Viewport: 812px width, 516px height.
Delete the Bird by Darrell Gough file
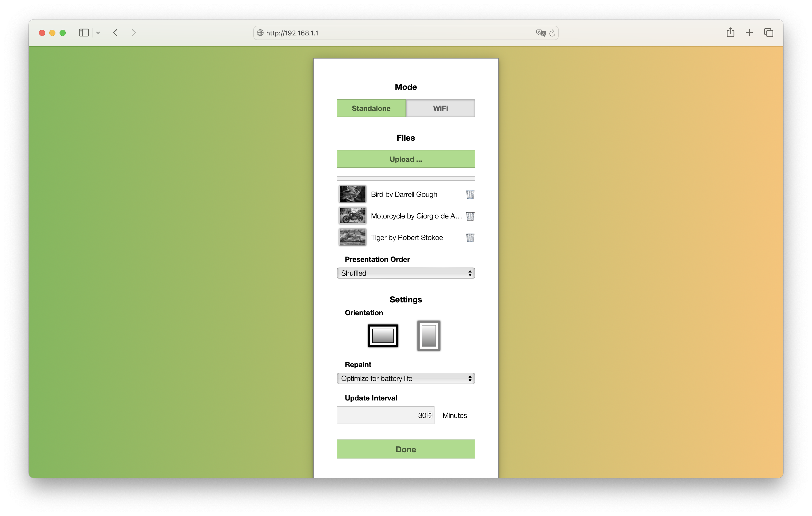tap(470, 195)
